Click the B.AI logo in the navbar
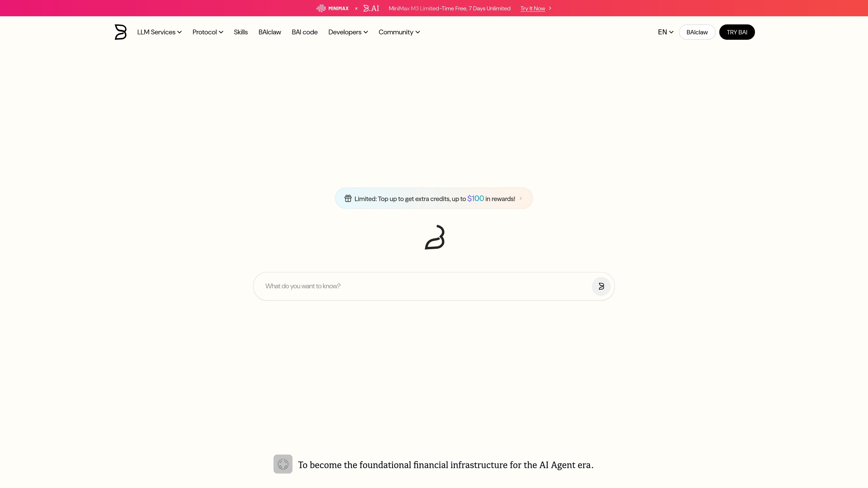The image size is (868, 488). [121, 32]
